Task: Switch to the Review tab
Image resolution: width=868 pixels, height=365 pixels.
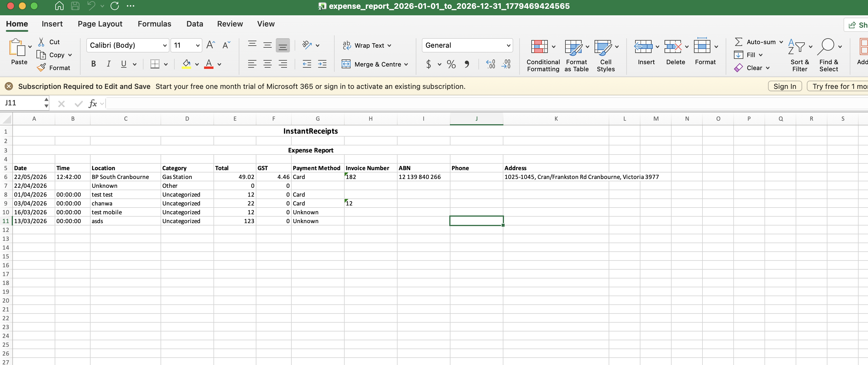Action: pyautogui.click(x=230, y=24)
